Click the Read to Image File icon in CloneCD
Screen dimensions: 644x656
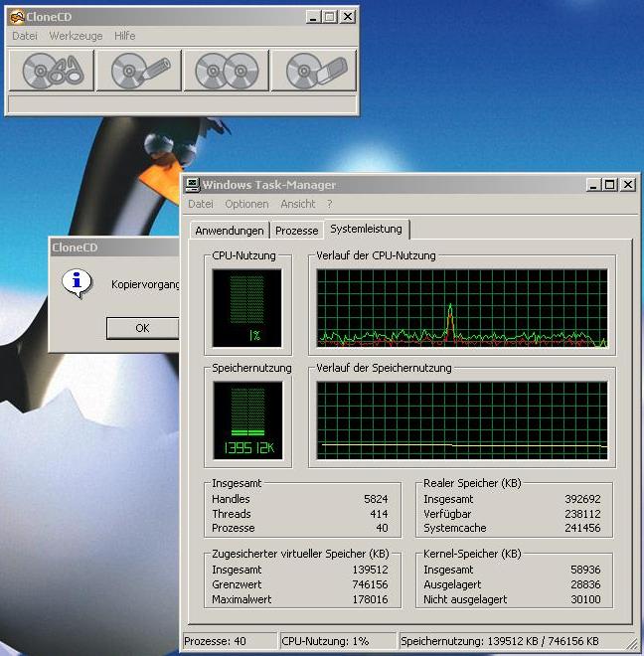[52, 71]
